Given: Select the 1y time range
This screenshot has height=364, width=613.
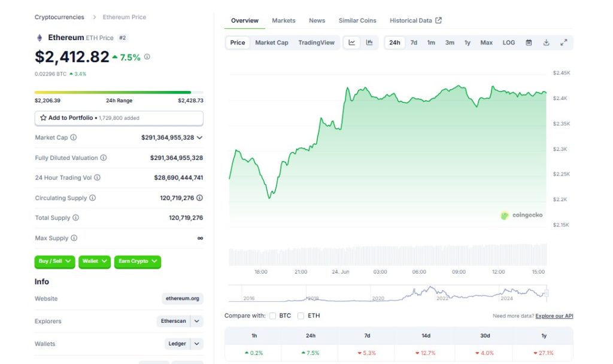Looking at the screenshot, I should [467, 43].
